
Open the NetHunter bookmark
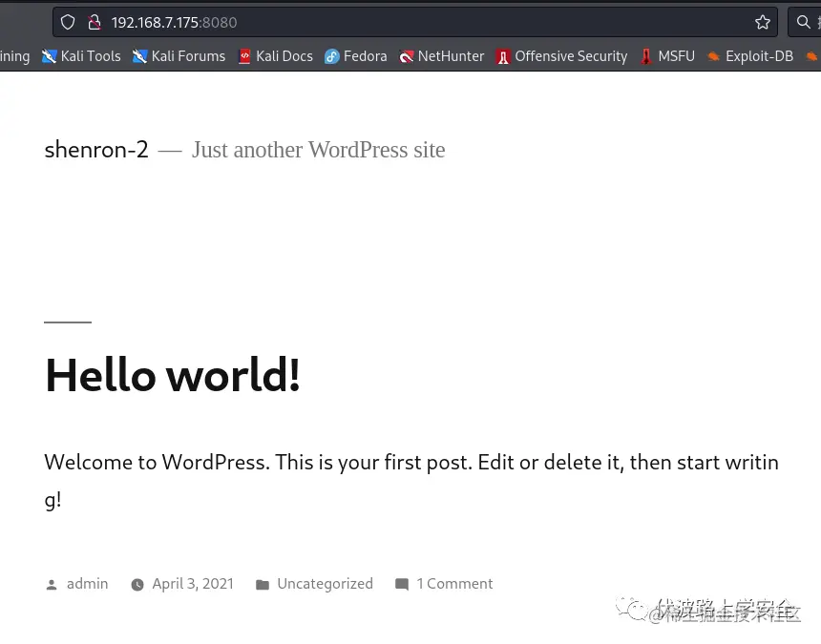441,56
